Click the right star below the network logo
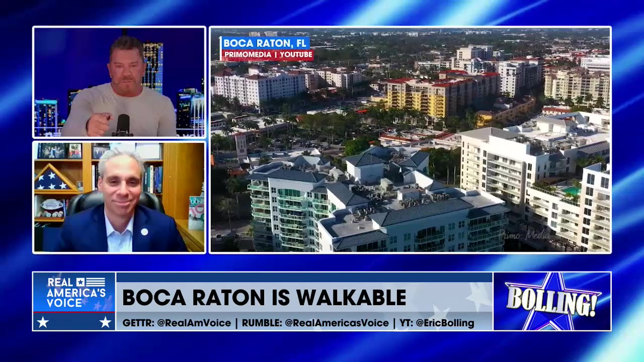 105,322
